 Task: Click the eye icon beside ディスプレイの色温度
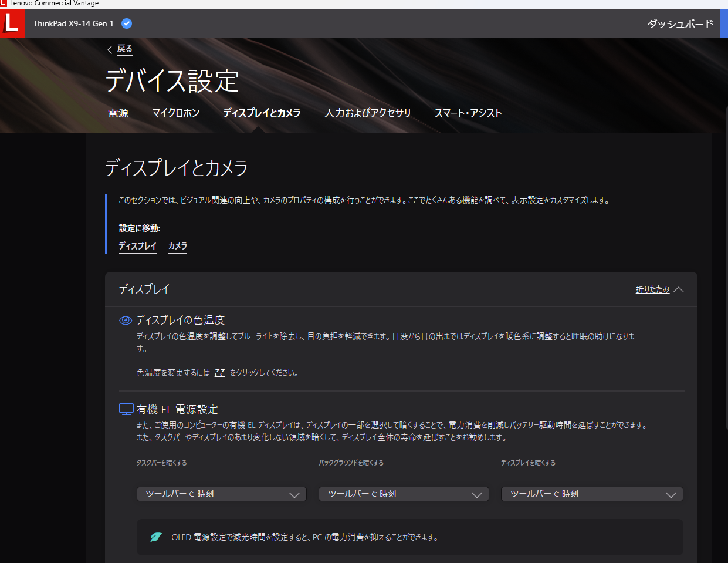(126, 320)
